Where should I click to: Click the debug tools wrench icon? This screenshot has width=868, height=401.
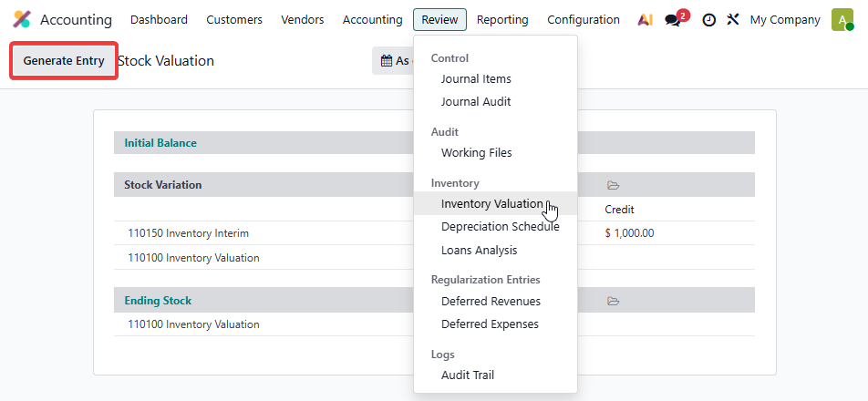732,19
